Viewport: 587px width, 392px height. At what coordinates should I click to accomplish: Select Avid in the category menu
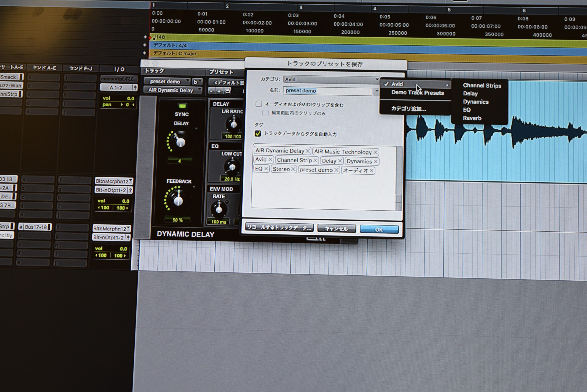(x=397, y=84)
